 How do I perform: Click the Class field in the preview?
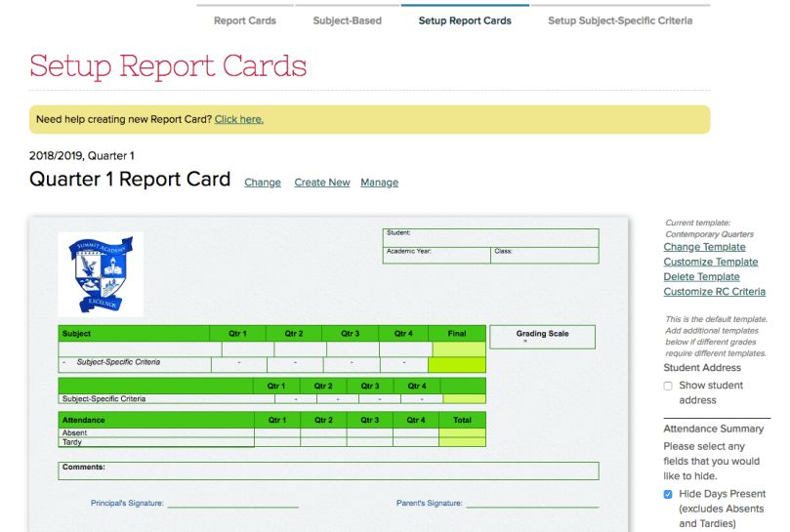click(x=545, y=255)
